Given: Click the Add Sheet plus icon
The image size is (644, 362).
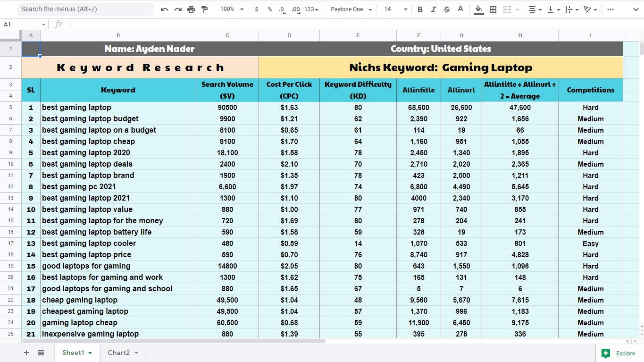Looking at the screenshot, I should [26, 353].
